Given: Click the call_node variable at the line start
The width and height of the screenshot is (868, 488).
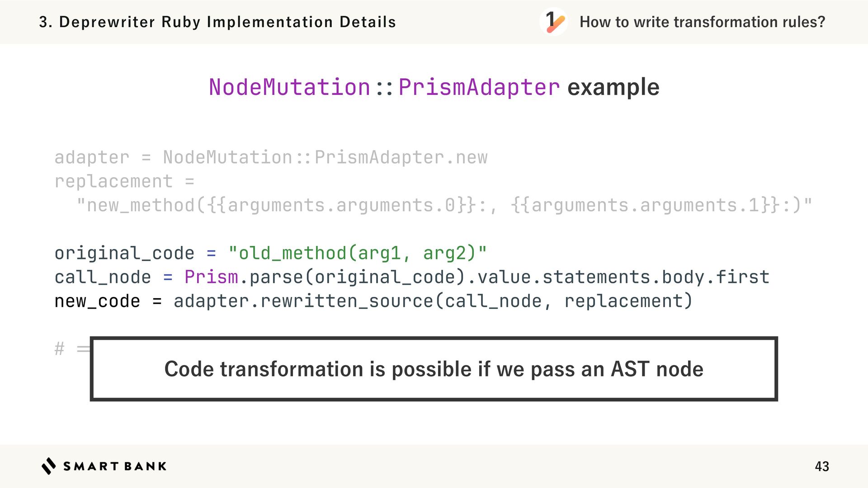Looking at the screenshot, I should click(103, 277).
